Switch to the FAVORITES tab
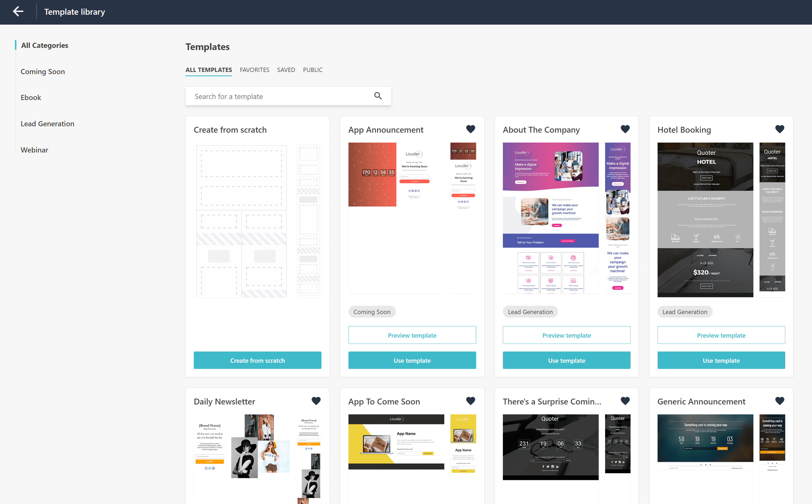This screenshot has height=504, width=812. [255, 70]
